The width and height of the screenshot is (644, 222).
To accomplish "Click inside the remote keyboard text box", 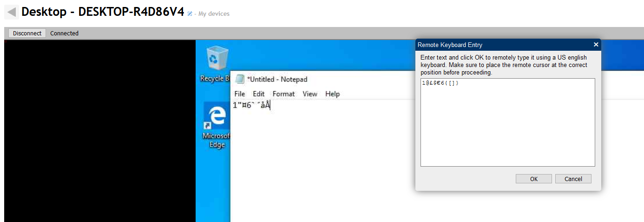I will [x=507, y=122].
